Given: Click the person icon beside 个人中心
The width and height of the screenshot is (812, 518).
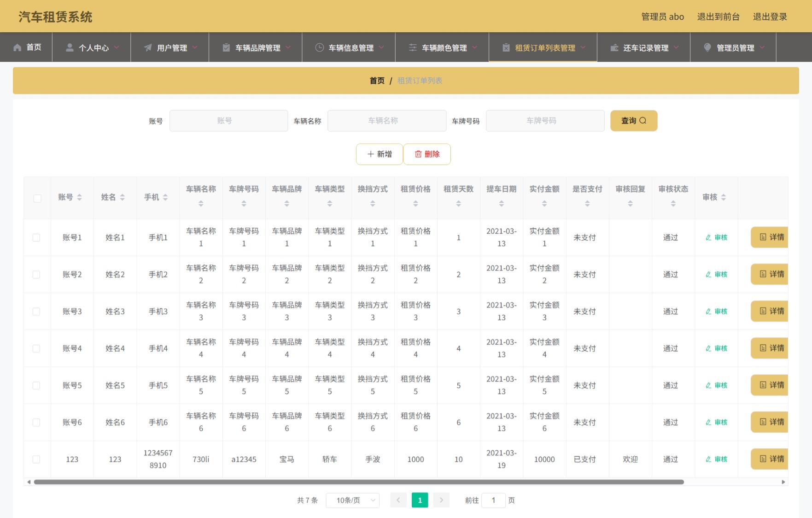Looking at the screenshot, I should 70,47.
